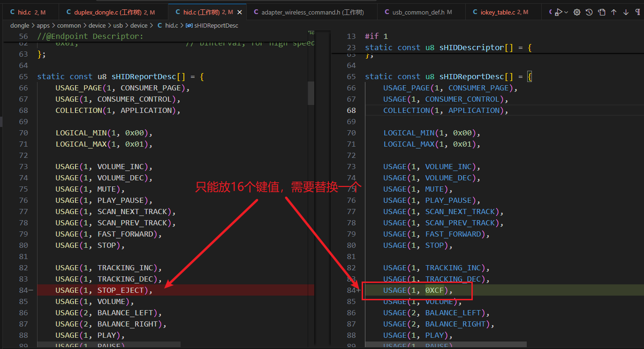Switch to duplex_dongle.c (工作树) tab
This screenshot has height=349, width=644.
pos(110,12)
